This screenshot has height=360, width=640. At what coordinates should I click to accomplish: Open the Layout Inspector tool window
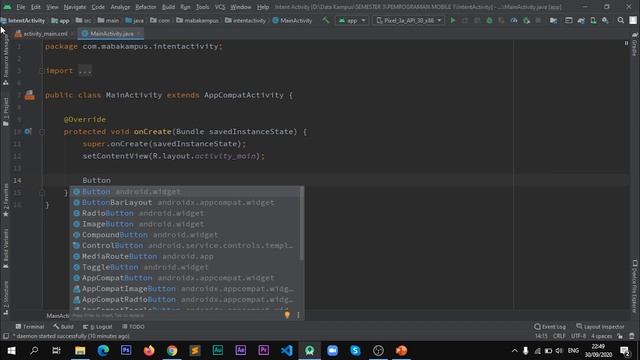(x=600, y=327)
